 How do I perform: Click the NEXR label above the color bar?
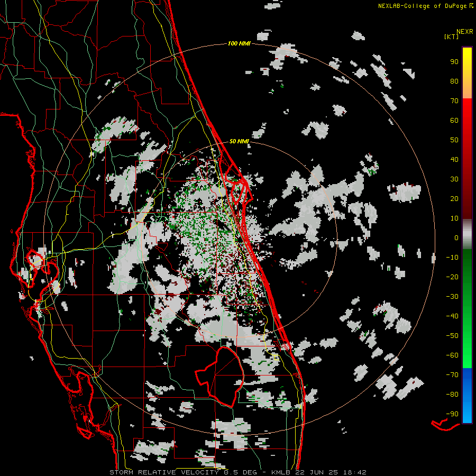(465, 32)
